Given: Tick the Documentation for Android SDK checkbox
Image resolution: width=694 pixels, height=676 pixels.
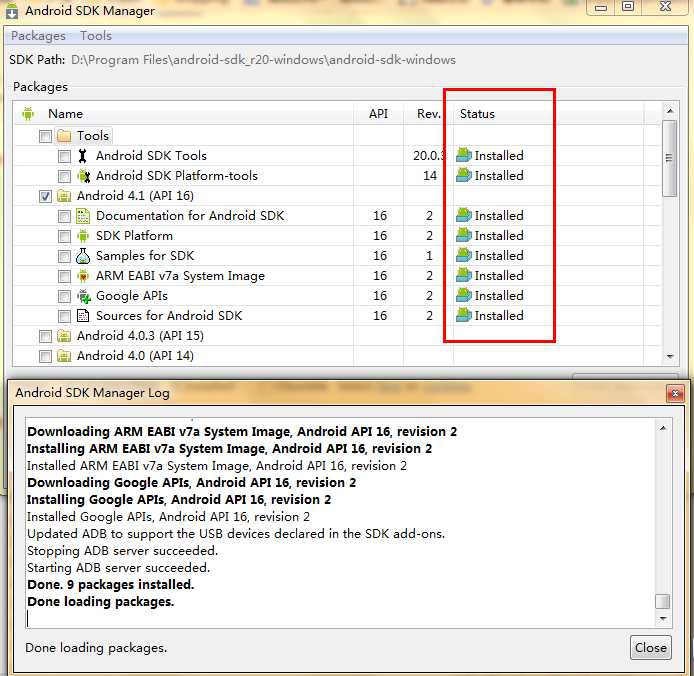Looking at the screenshot, I should [64, 216].
